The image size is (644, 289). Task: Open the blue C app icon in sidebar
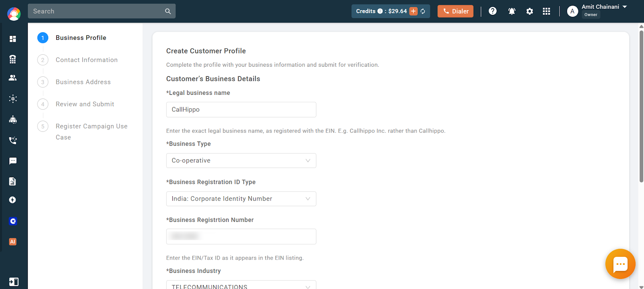pos(13,221)
